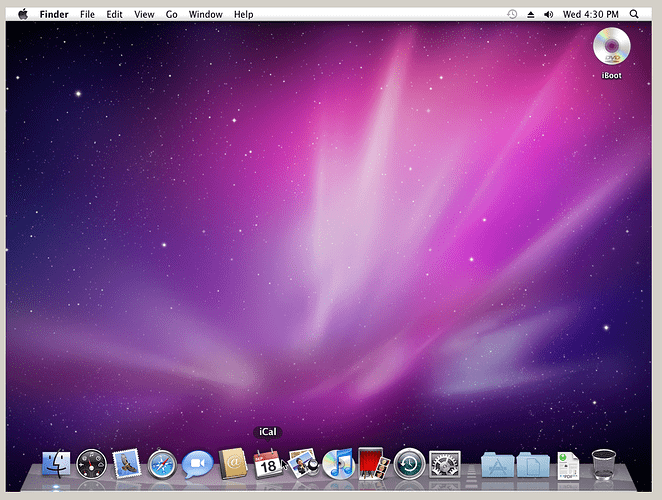Open Preview app in the Dock
The height and width of the screenshot is (500, 662).
[x=303, y=463]
